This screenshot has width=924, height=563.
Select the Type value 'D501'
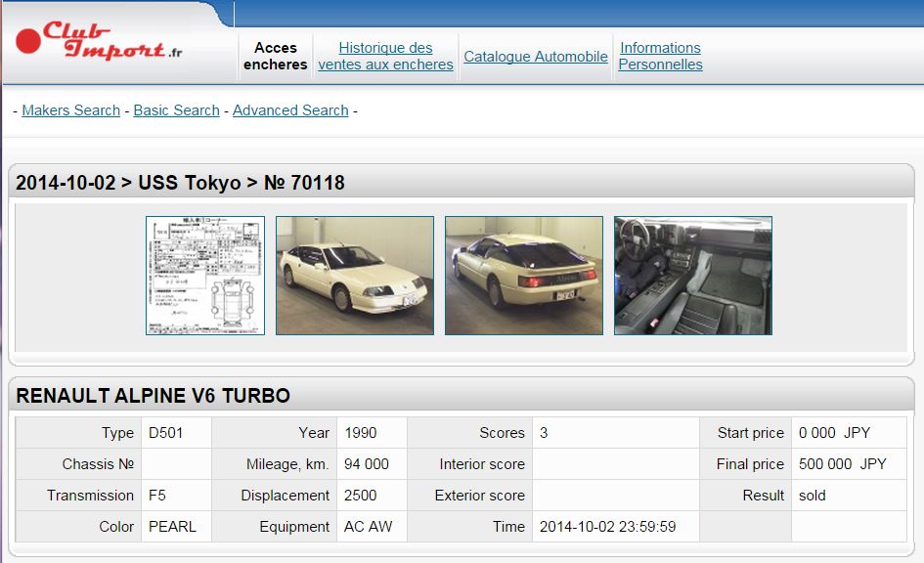tap(165, 433)
